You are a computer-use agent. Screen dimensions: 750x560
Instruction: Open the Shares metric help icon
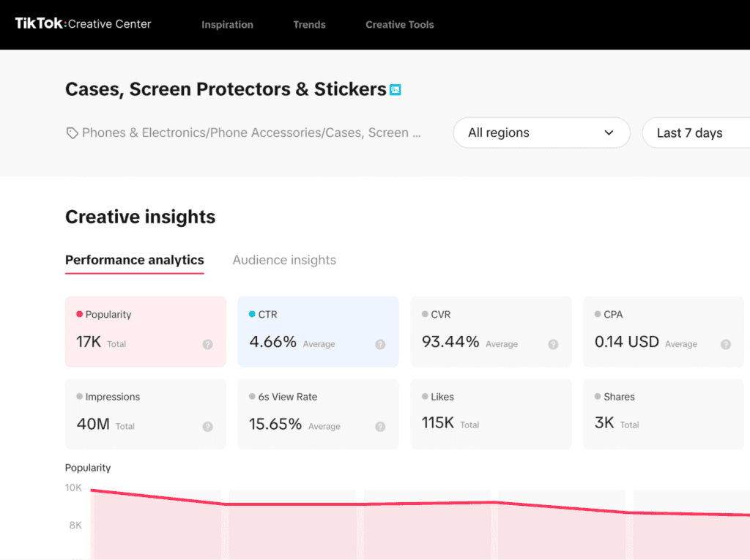[725, 426]
